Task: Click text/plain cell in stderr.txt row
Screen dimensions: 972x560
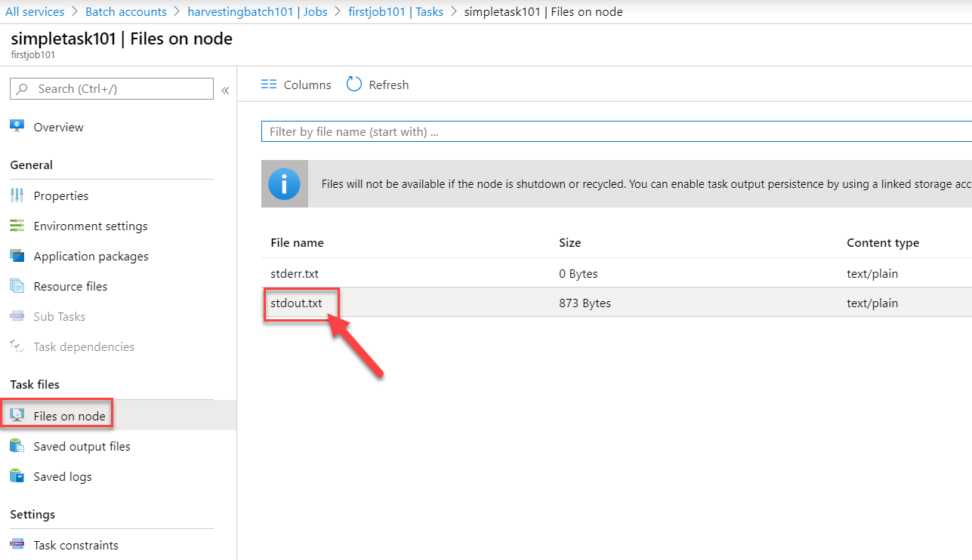Action: click(872, 273)
